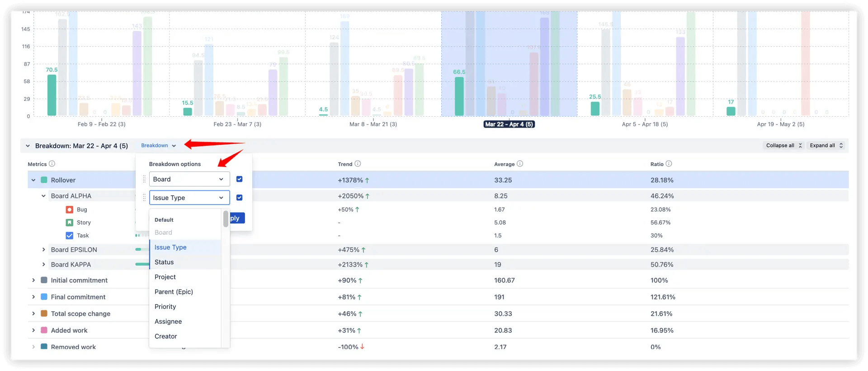Image resolution: width=868 pixels, height=371 pixels.
Task: Open the Board breakdown dropdown
Action: coord(189,179)
